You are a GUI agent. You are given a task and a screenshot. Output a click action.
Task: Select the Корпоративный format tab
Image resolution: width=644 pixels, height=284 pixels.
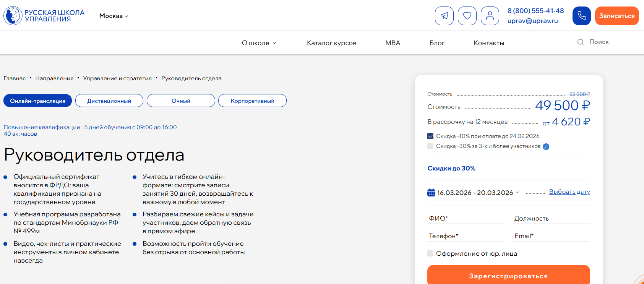coord(252,101)
